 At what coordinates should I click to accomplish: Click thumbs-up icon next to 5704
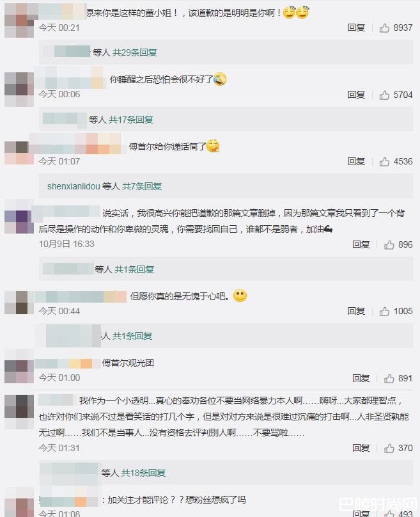pos(384,95)
